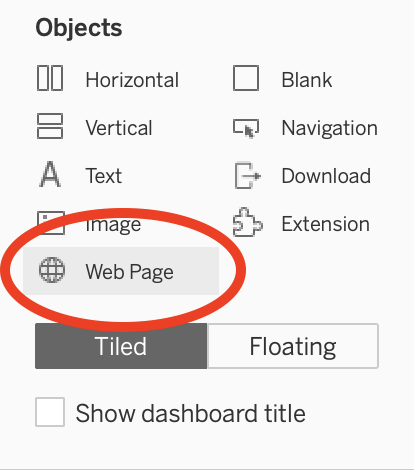
Task: Select the Navigation object icon
Action: 246,128
